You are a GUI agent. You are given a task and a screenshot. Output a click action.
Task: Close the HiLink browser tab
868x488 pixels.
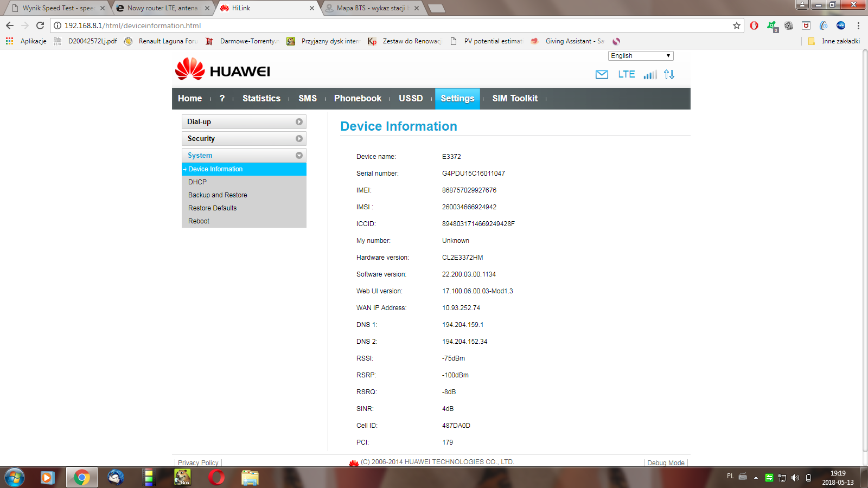click(312, 8)
